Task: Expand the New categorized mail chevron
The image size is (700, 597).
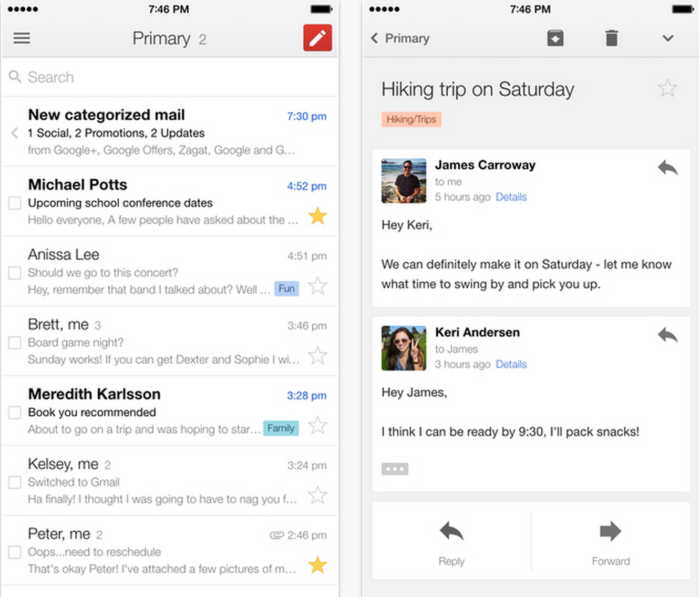Action: point(15,133)
